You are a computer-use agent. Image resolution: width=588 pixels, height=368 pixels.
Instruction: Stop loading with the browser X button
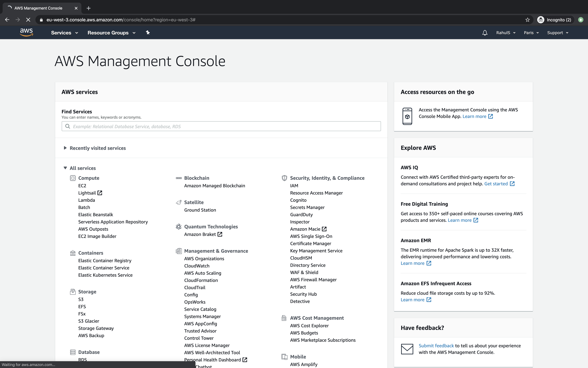[28, 20]
